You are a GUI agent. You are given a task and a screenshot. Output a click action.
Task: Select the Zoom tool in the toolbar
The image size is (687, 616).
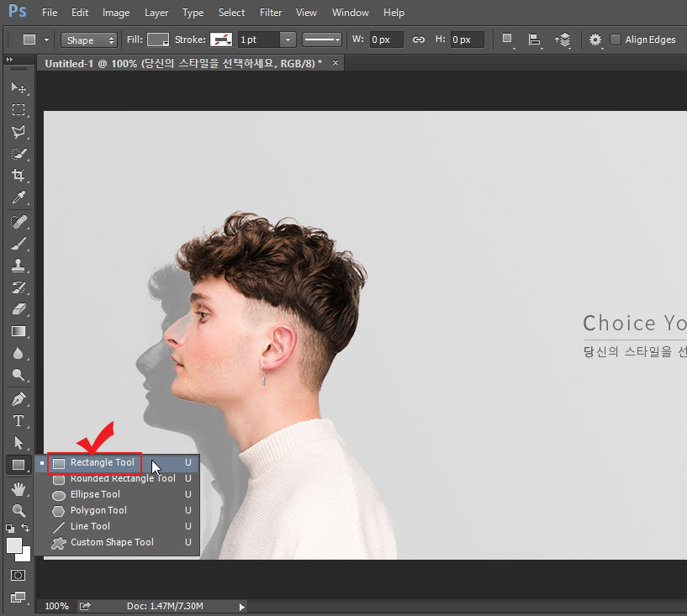coord(18,510)
